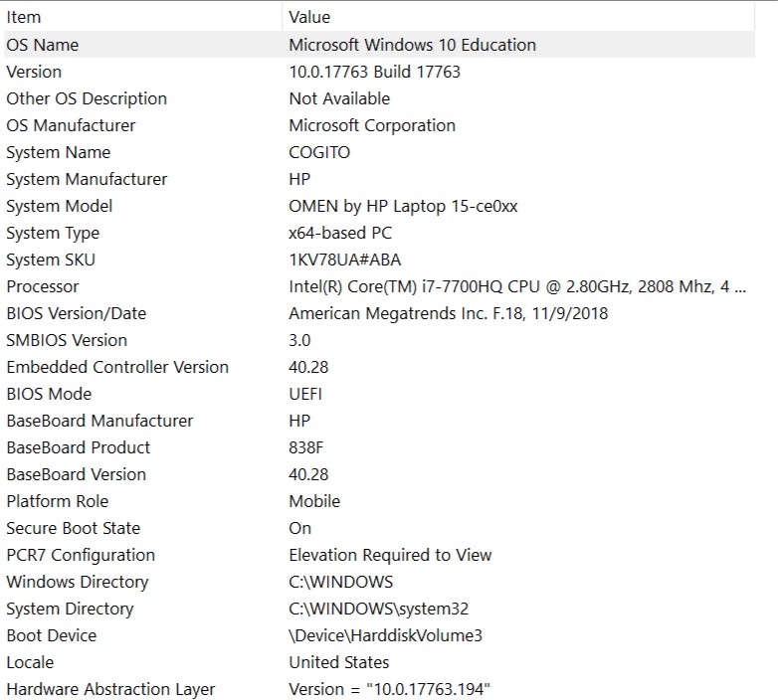Select the Version row label
Viewport: 778px width, 700px height.
coord(34,72)
